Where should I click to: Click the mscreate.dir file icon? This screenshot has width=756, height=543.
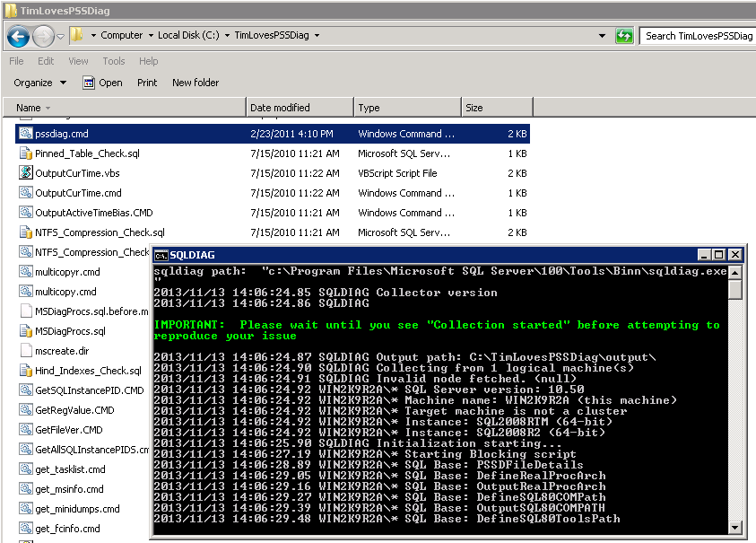(26, 351)
